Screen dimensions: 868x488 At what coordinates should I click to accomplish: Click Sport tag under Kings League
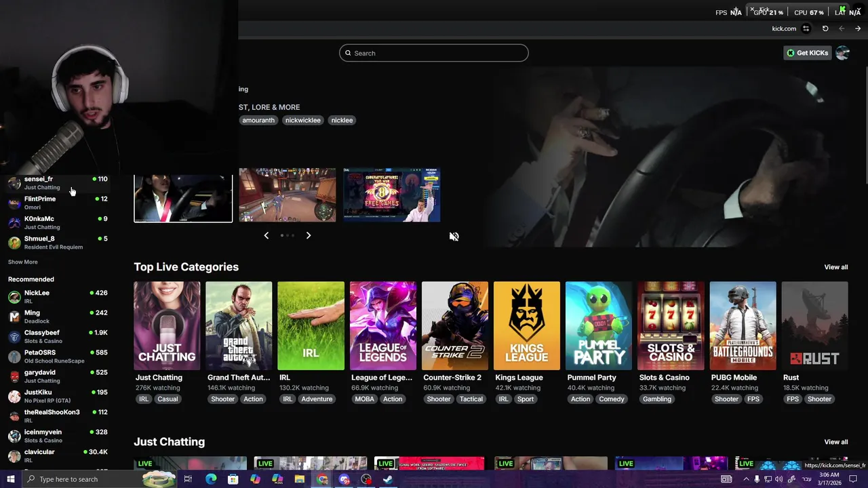pyautogui.click(x=526, y=399)
